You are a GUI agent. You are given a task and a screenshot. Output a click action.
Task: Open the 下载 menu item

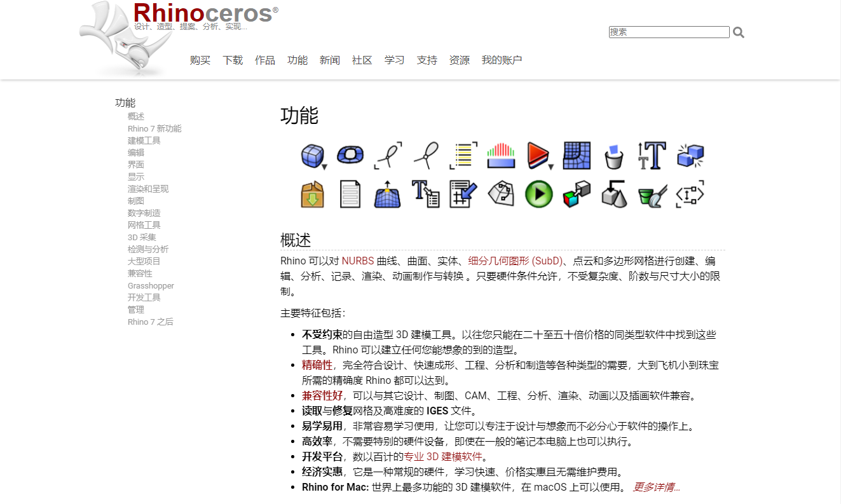(233, 60)
